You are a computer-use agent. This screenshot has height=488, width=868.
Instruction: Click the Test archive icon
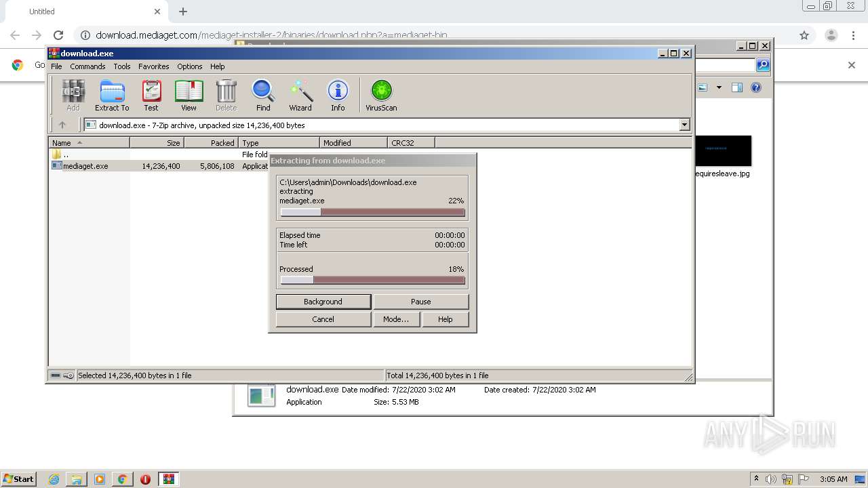point(151,95)
